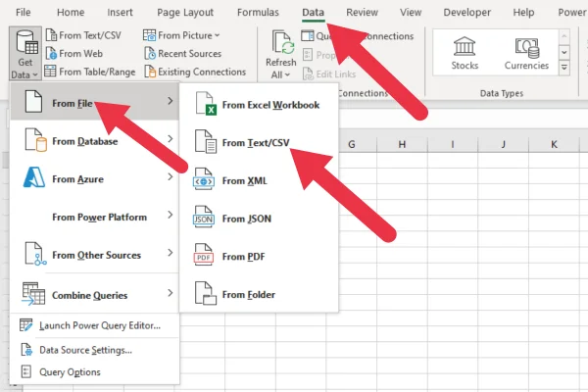Click the Recent Sources icon

[x=150, y=53]
